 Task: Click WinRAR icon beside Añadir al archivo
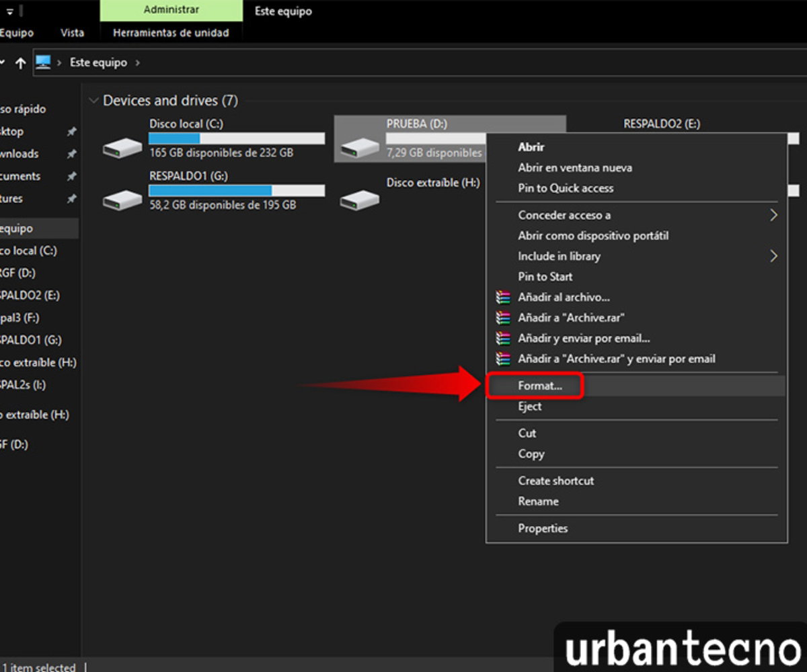[x=503, y=297]
